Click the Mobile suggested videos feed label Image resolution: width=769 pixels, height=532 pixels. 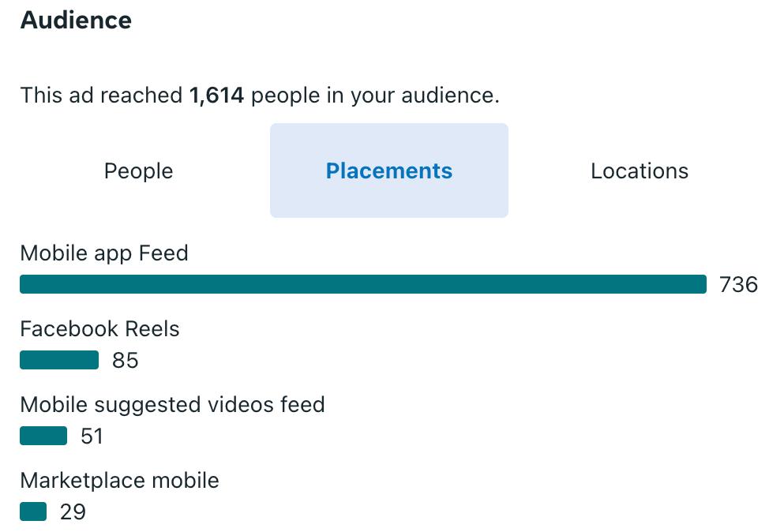point(172,405)
